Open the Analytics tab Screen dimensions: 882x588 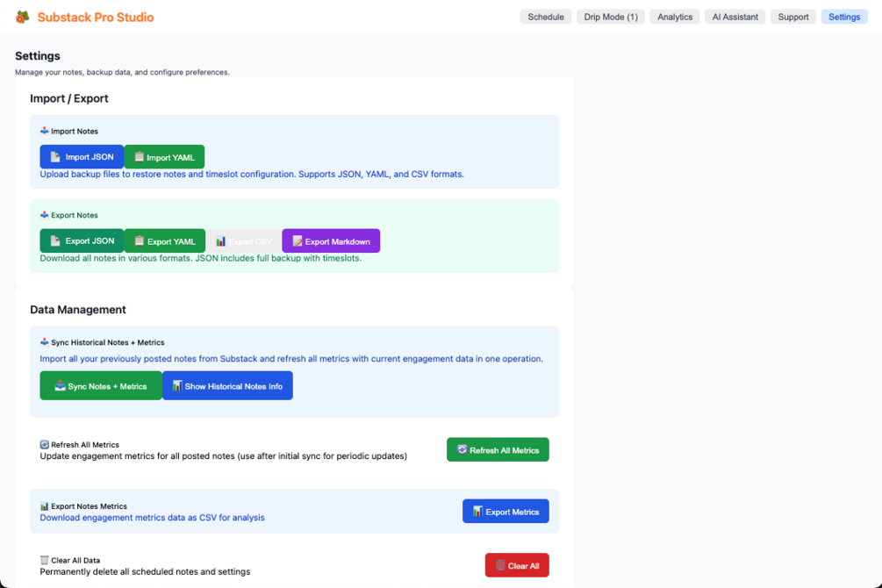[675, 17]
